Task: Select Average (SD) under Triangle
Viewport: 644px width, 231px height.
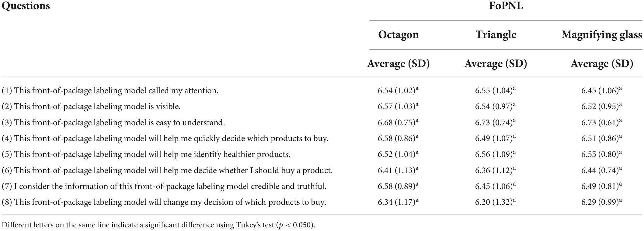Action: pyautogui.click(x=496, y=63)
